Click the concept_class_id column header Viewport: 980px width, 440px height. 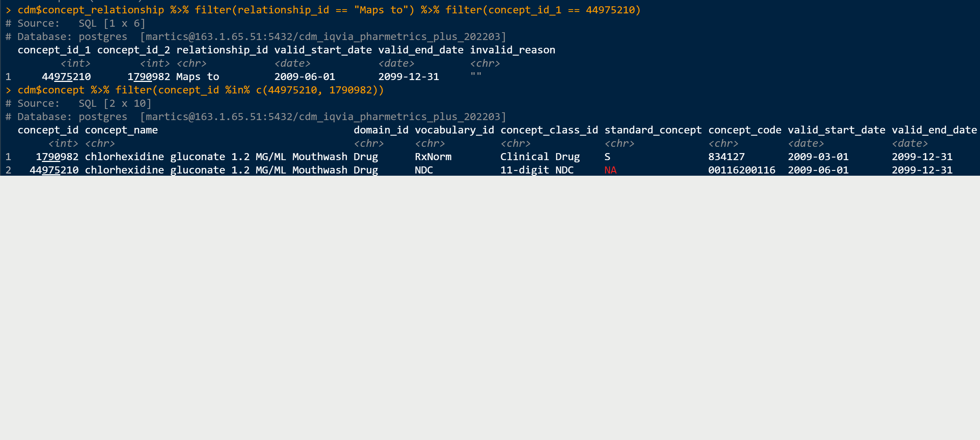549,130
